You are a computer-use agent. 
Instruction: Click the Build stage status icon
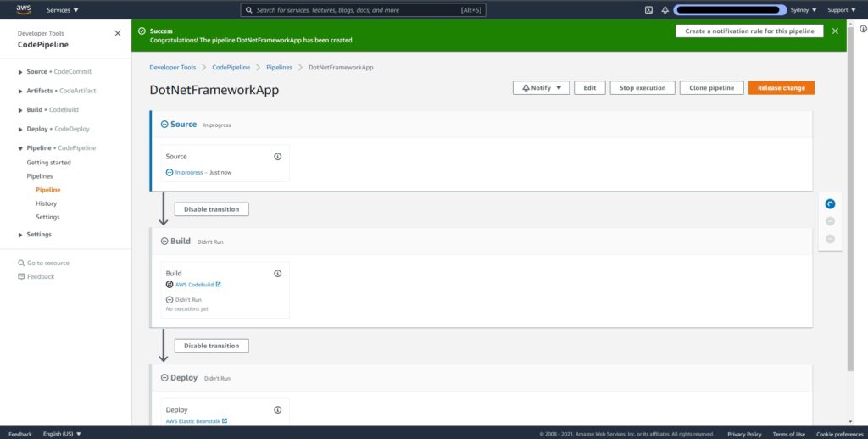[164, 242]
